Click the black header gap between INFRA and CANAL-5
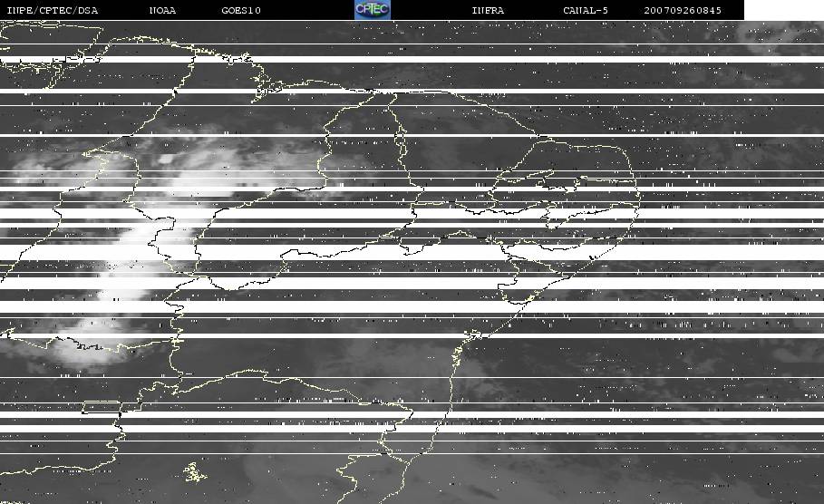Screen dimensions: 824x504 click(x=535, y=11)
